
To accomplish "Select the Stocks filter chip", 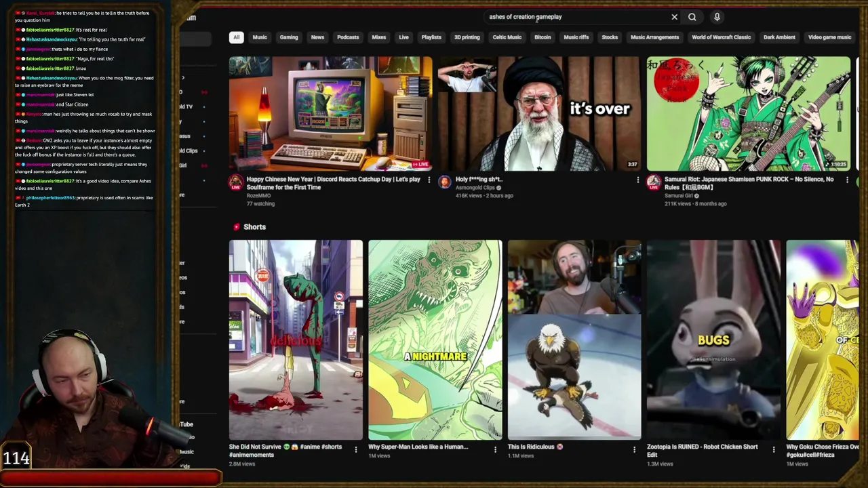I will coord(610,37).
